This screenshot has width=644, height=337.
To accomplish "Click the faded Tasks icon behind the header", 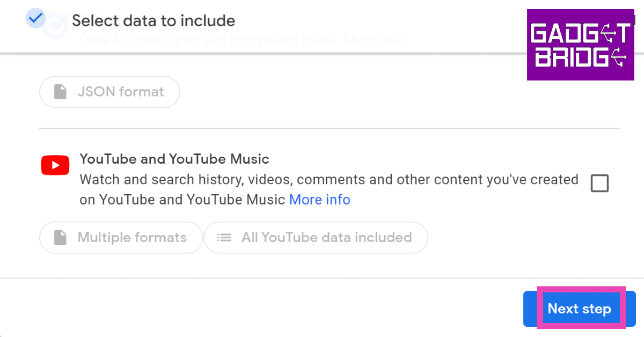I will point(55,27).
